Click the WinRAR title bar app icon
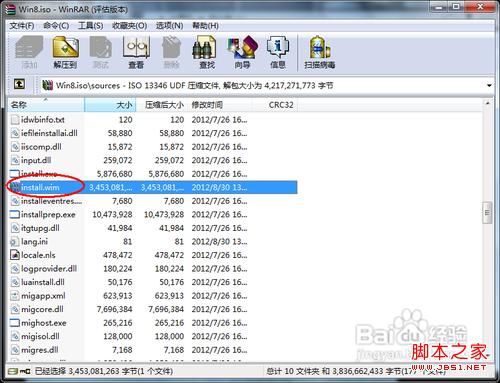 tap(11, 9)
